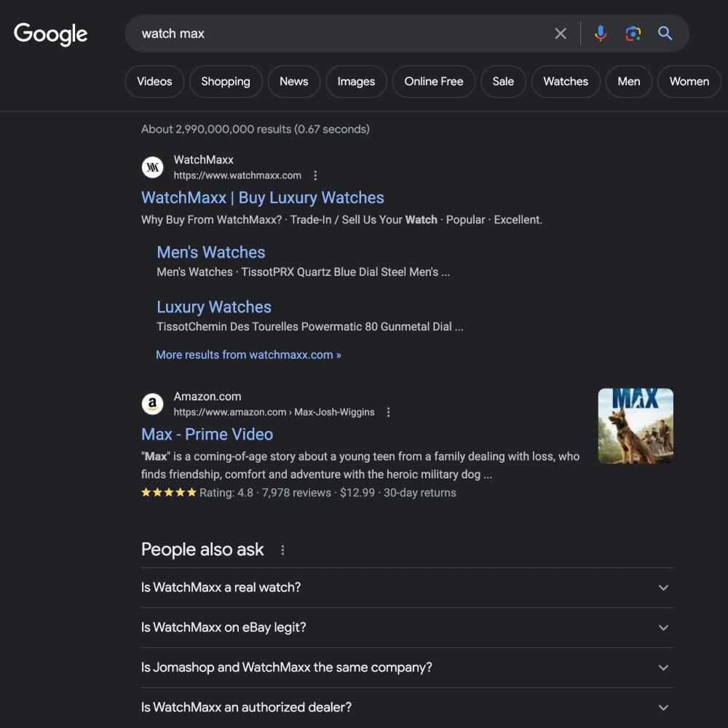This screenshot has width=728, height=728.
Task: Click "More results from watchmaxx.com"
Action: (248, 355)
